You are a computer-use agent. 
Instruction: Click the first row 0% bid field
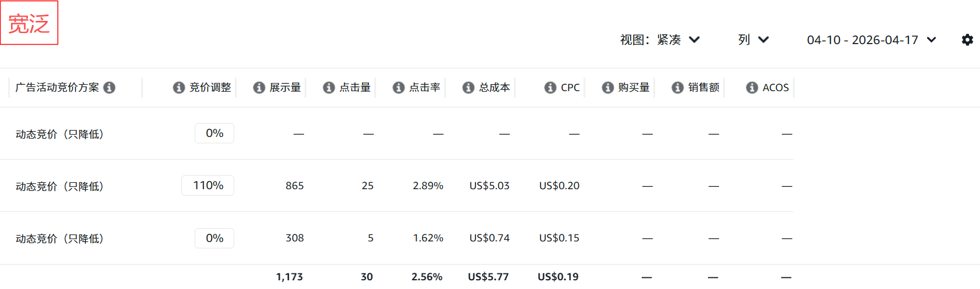[x=214, y=133]
